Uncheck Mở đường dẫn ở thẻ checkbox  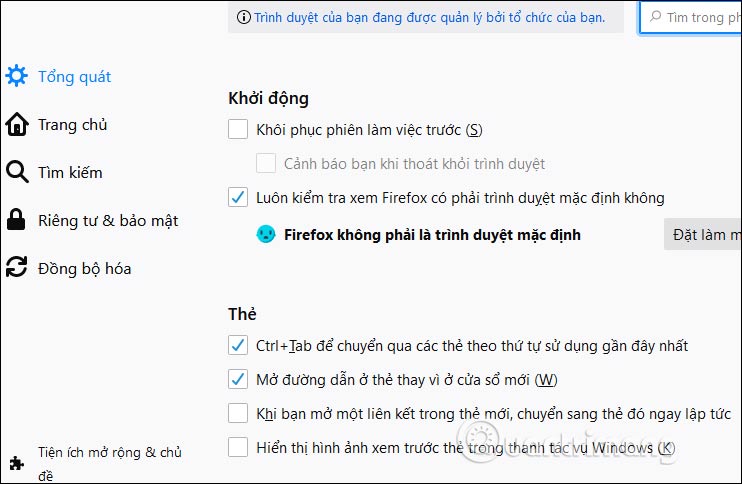[x=238, y=380]
